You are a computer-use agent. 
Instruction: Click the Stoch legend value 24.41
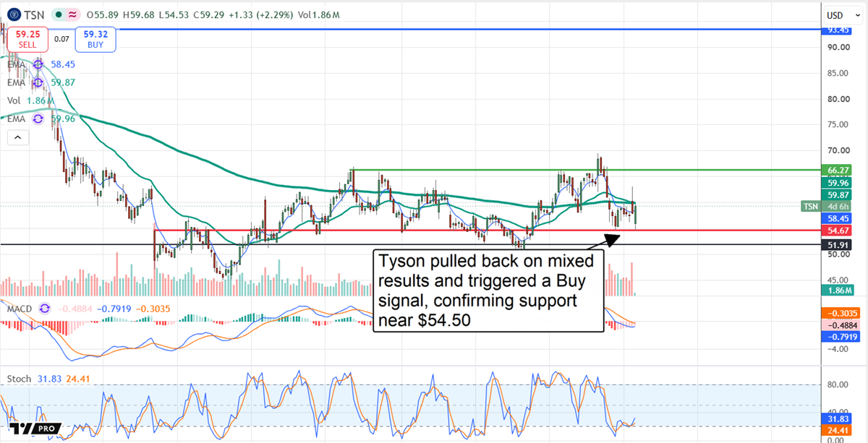pos(80,379)
